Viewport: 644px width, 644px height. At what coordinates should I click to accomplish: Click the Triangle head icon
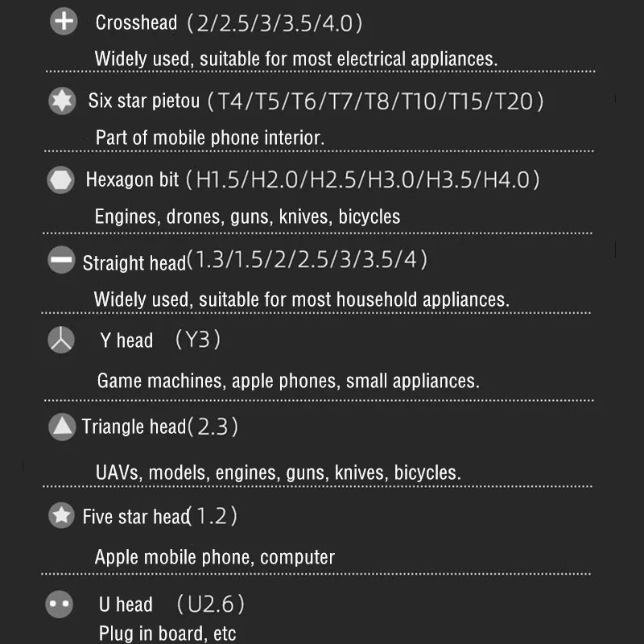pos(62,427)
